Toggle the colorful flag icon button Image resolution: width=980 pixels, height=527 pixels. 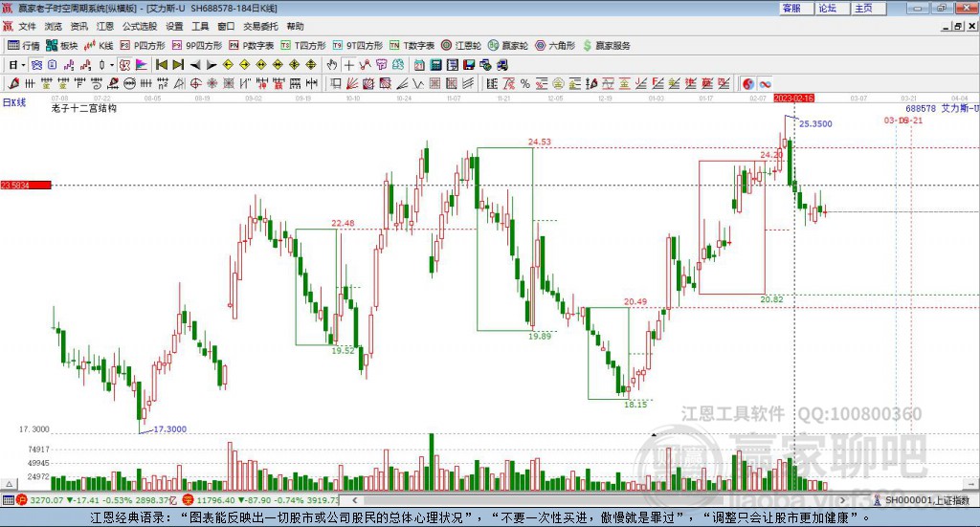[142, 65]
